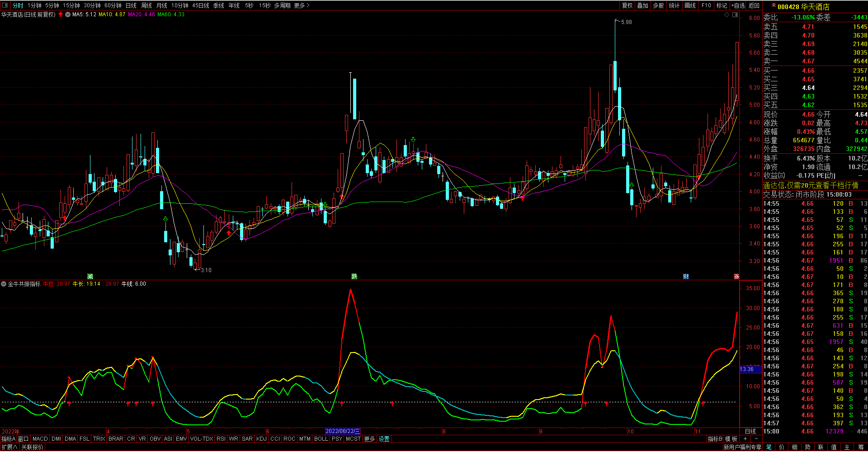Image resolution: width=868 pixels, height=452 pixels.
Task: Select the 势 trend tab
Action: pos(808,447)
